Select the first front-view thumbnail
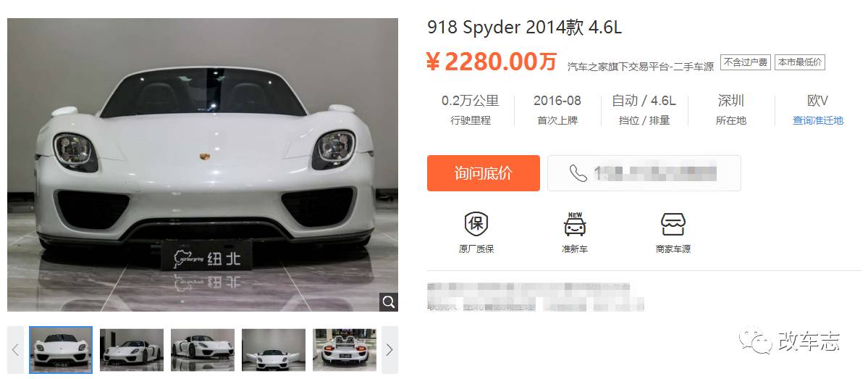The width and height of the screenshot is (868, 379). pos(61,349)
